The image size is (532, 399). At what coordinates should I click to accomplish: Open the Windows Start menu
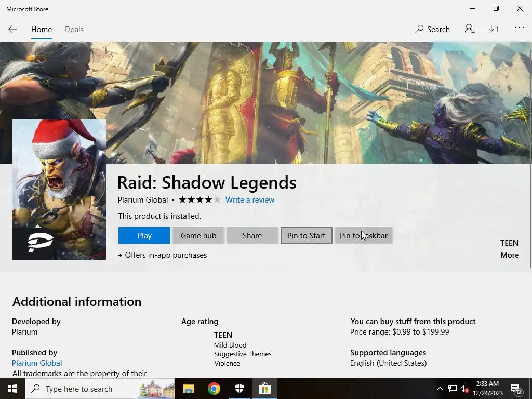point(12,389)
